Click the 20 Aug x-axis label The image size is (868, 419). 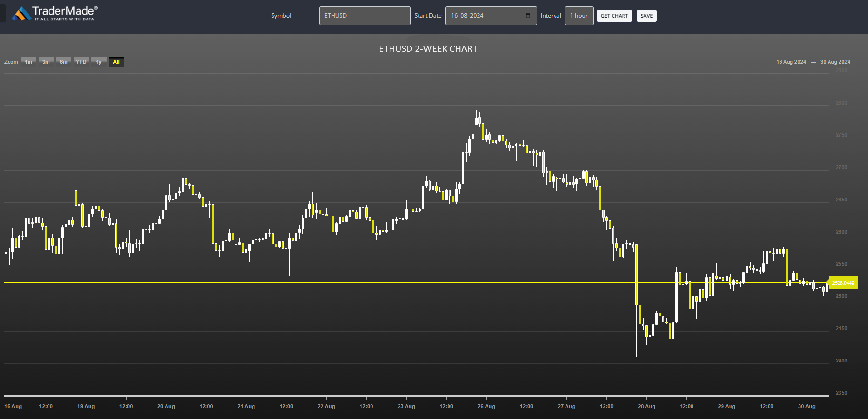tap(166, 406)
